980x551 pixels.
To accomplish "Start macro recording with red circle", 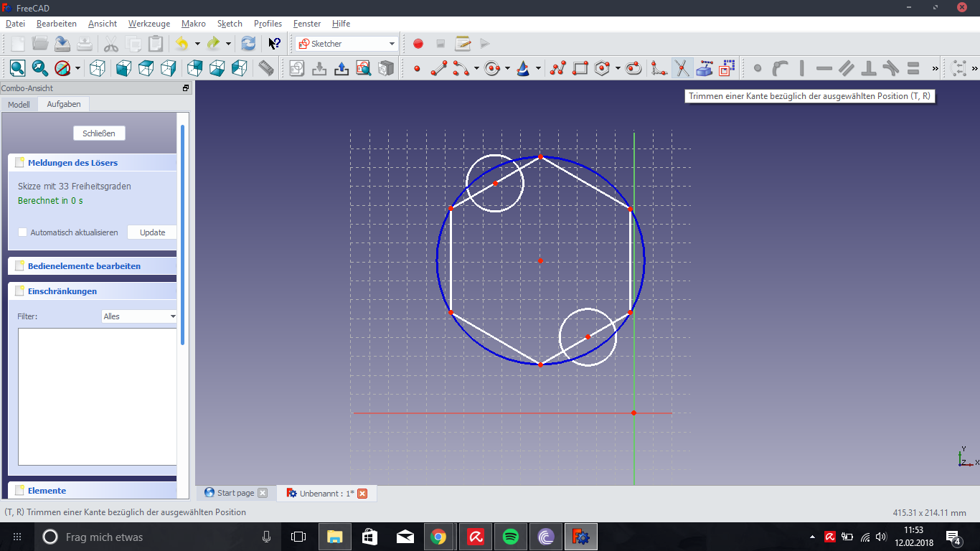I will 418,44.
